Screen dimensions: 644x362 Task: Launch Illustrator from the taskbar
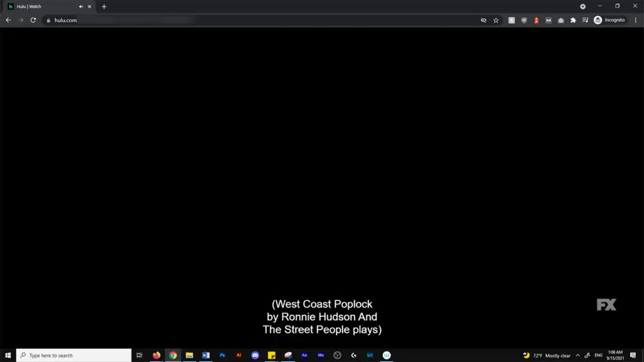point(238,356)
